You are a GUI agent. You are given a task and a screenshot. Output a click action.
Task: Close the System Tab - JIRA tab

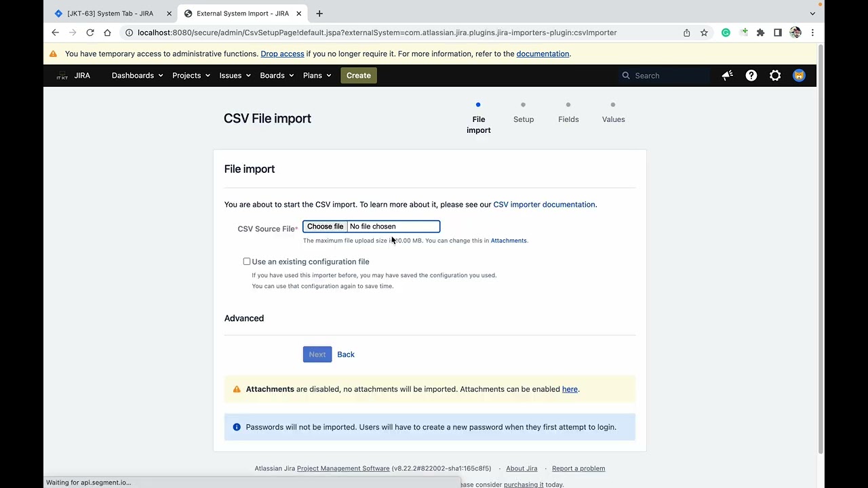(x=169, y=14)
